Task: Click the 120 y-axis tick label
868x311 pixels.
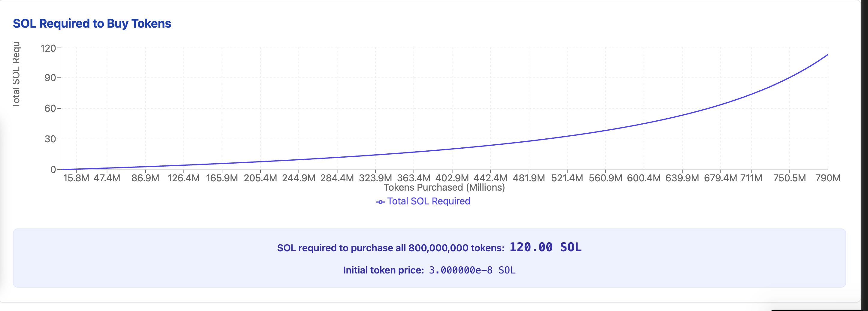Action: click(x=48, y=48)
